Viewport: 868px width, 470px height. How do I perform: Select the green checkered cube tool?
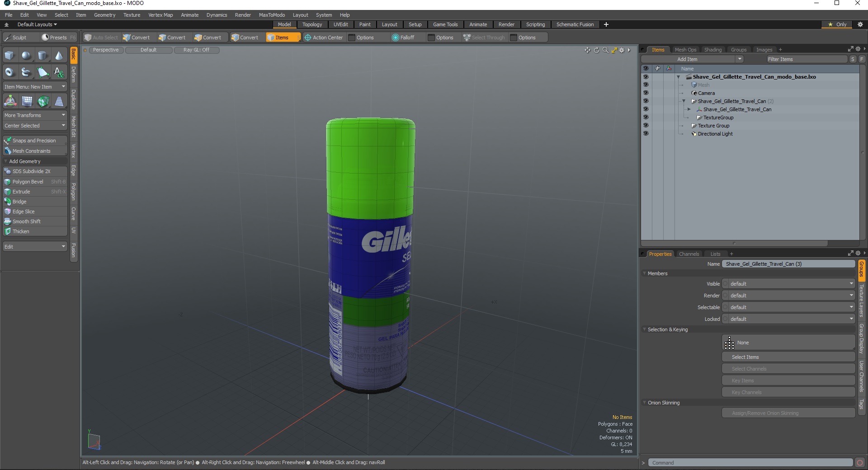click(x=43, y=101)
